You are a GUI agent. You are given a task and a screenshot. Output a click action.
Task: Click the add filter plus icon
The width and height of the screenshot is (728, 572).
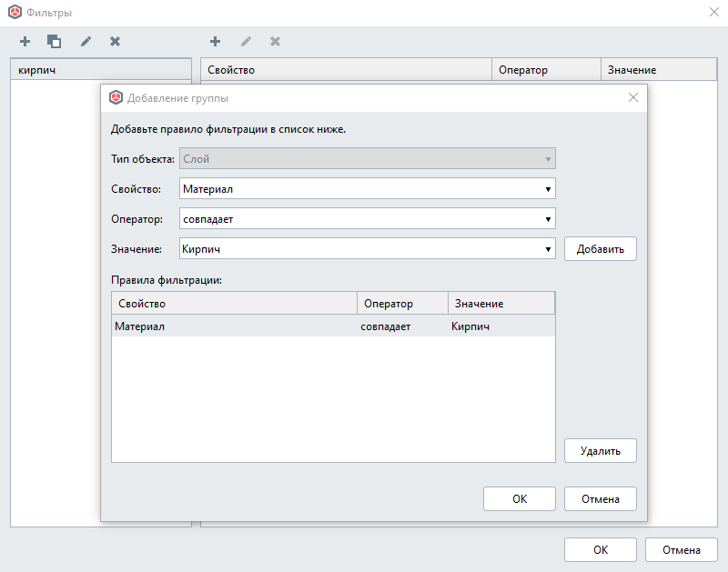25,41
